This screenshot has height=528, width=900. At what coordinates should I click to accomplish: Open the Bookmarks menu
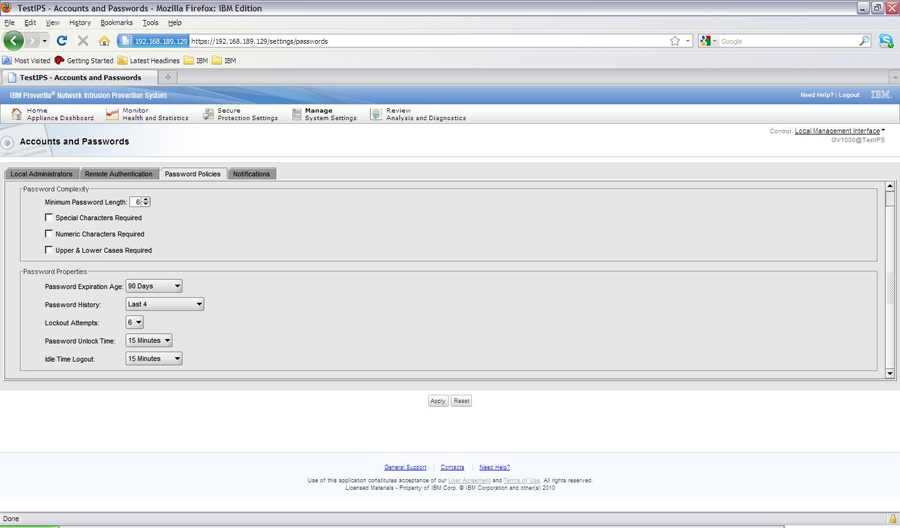pos(117,22)
